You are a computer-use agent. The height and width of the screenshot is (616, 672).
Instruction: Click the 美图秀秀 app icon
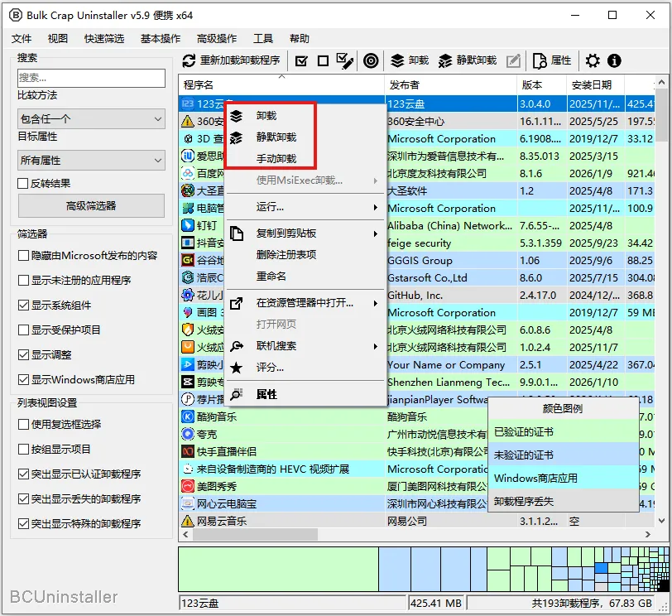(187, 486)
